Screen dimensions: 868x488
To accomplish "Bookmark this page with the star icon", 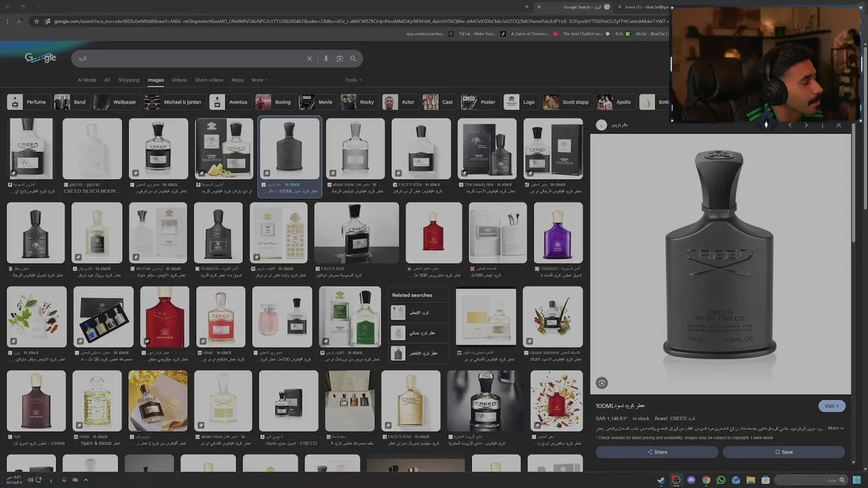I will tap(37, 21).
